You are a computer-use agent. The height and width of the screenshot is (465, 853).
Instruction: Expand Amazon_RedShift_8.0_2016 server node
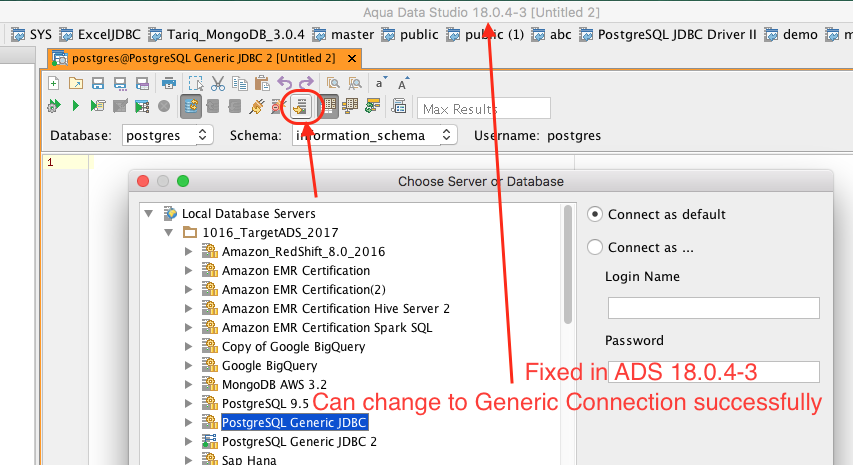[x=188, y=252]
